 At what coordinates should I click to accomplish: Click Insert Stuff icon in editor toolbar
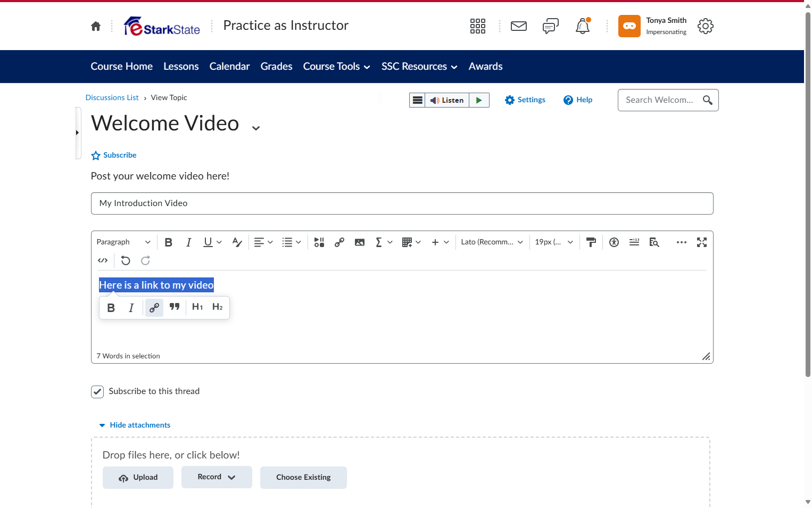tap(319, 242)
